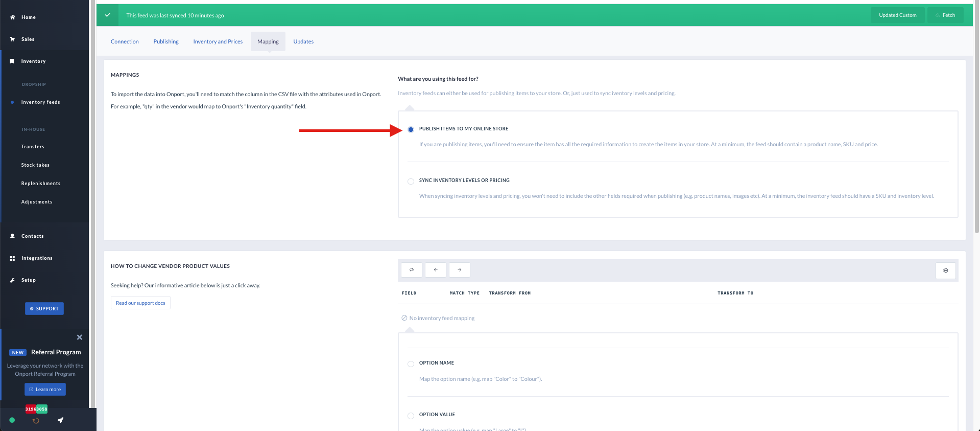This screenshot has height=431, width=980.
Task: Click the TRANSFORM FROM column header
Action: [510, 293]
